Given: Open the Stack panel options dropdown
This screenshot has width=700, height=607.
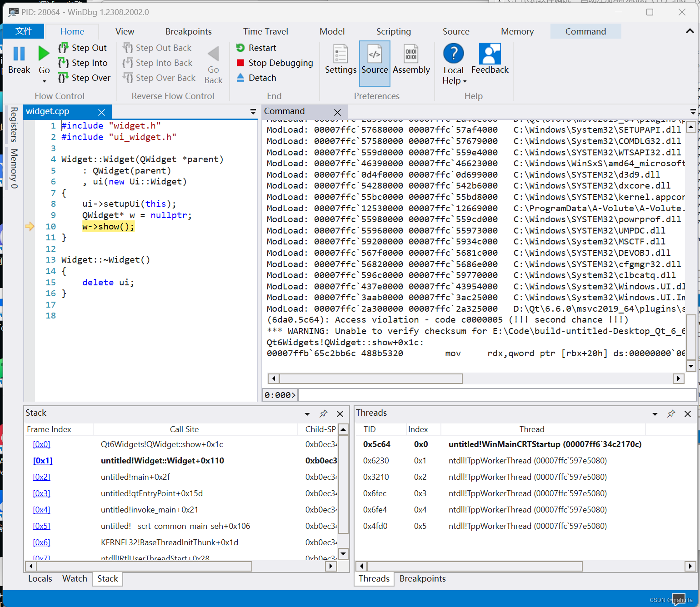Looking at the screenshot, I should click(x=307, y=414).
